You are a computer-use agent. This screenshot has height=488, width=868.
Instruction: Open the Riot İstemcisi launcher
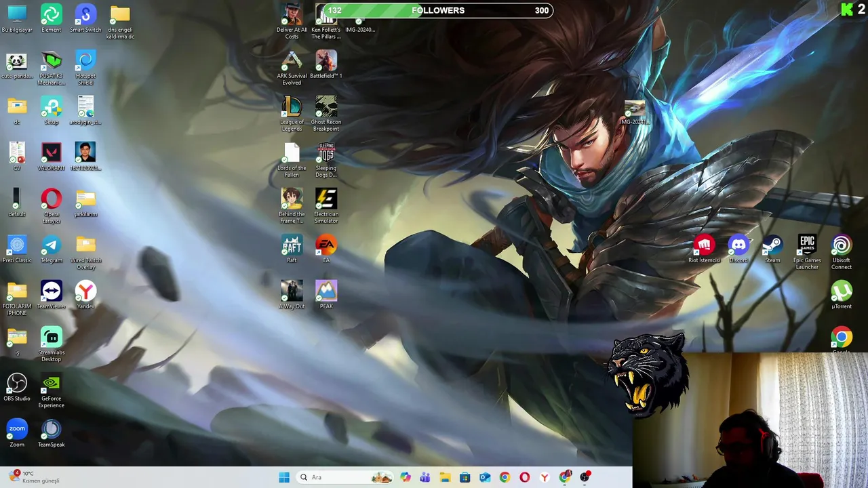coord(705,249)
